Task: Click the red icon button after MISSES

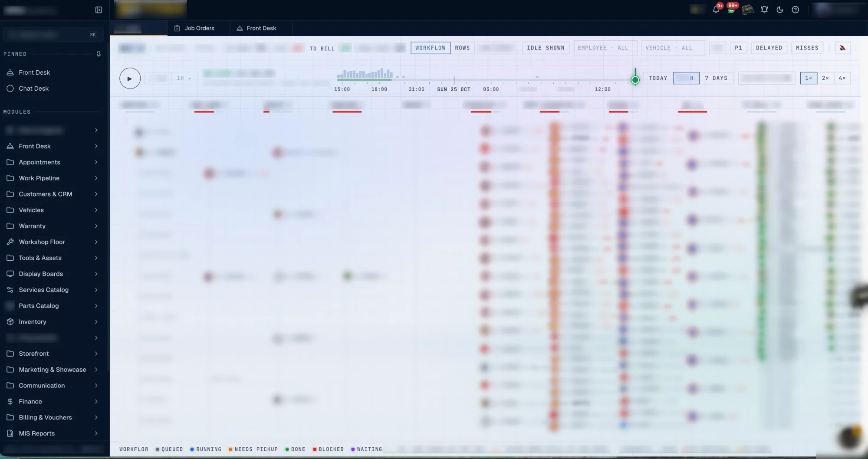Action: coord(842,48)
